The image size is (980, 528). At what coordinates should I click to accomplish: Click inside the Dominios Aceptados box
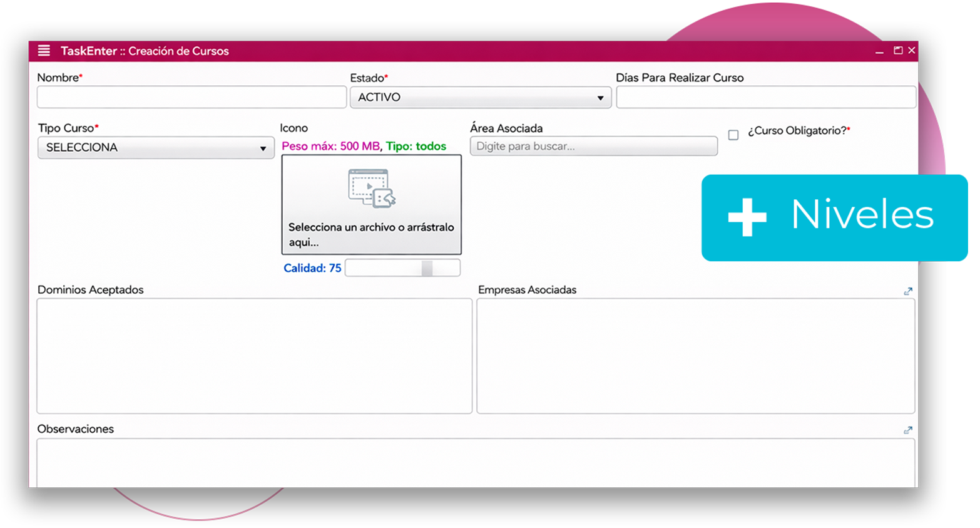[x=254, y=356]
